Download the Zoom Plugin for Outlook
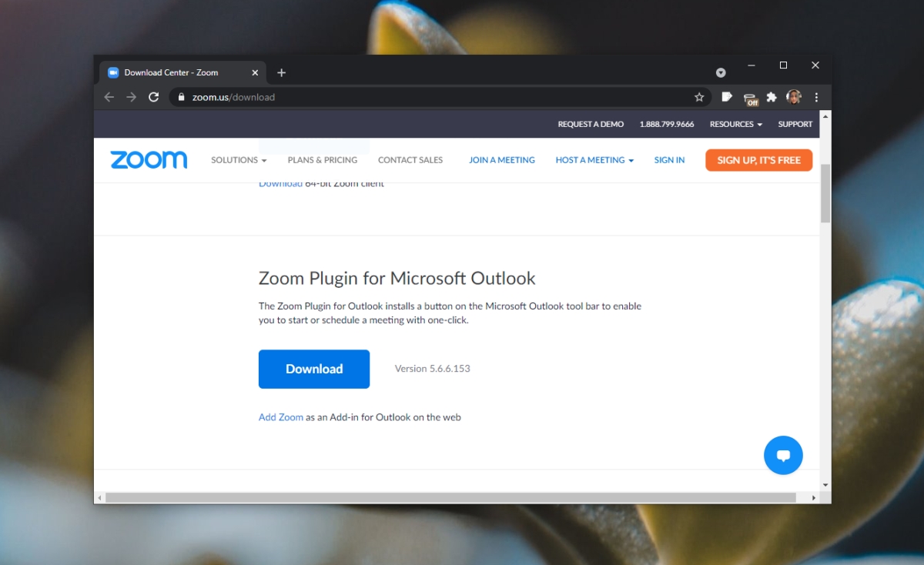The height and width of the screenshot is (565, 924). click(x=314, y=369)
